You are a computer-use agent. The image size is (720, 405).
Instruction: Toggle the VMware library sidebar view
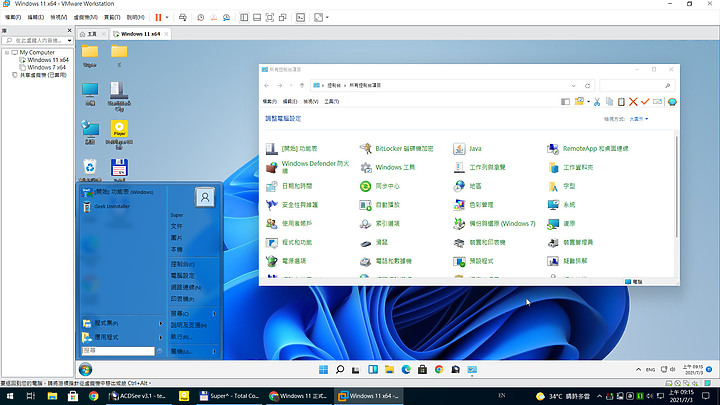point(244,17)
